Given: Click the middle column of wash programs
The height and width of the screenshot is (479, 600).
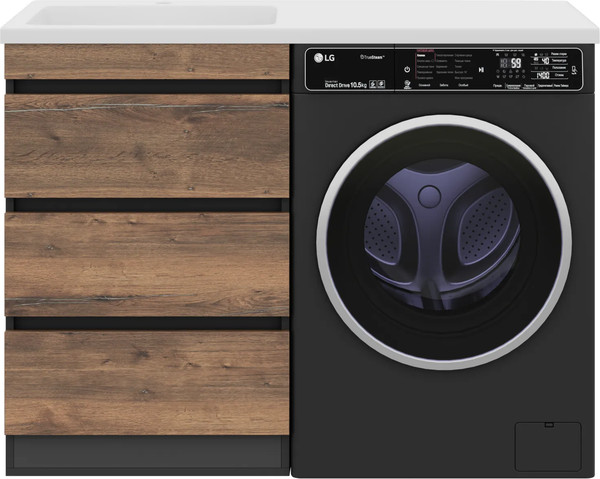Looking at the screenshot, I should tap(447, 66).
